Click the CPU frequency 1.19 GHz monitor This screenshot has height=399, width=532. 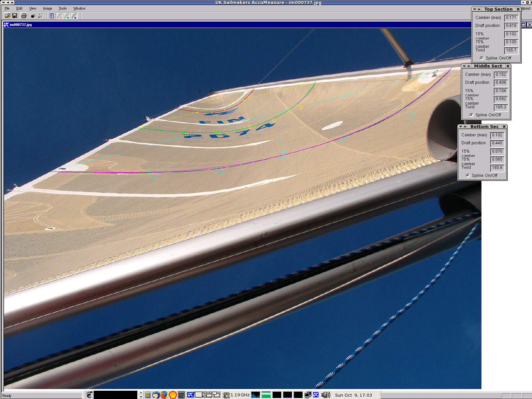tap(236, 395)
